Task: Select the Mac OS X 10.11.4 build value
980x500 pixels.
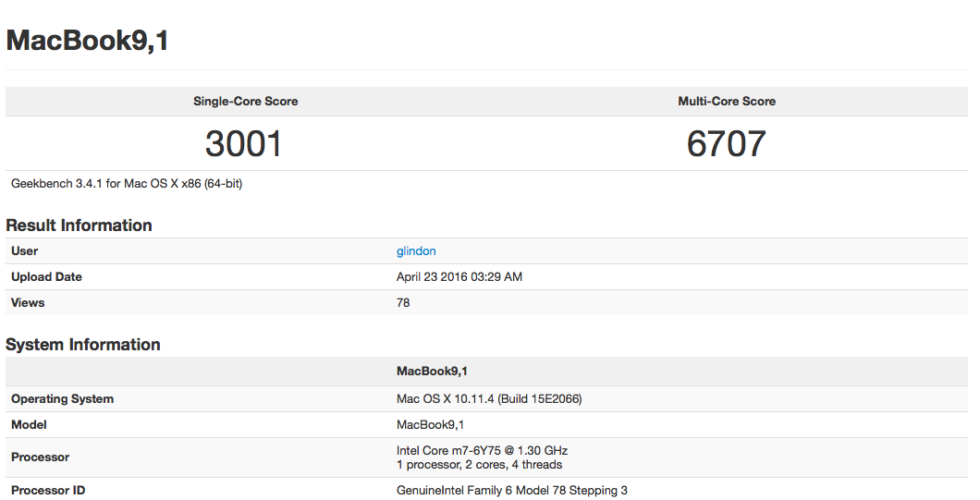Action: 489,398
